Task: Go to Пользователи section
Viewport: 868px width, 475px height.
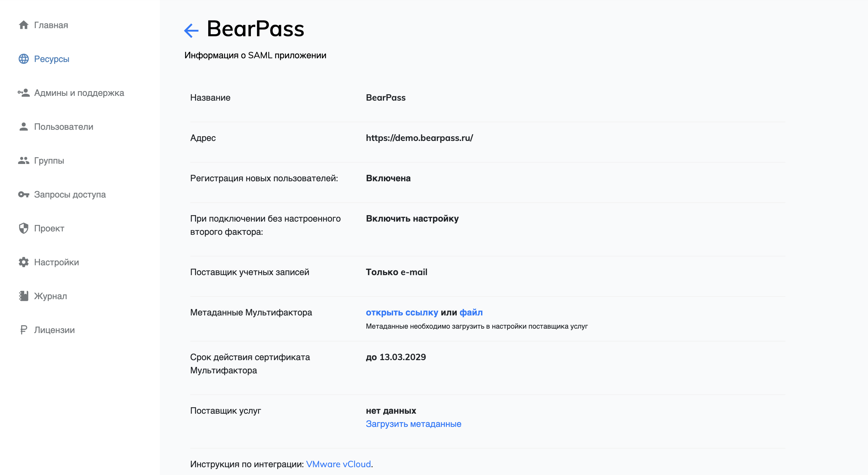Action: pos(64,127)
